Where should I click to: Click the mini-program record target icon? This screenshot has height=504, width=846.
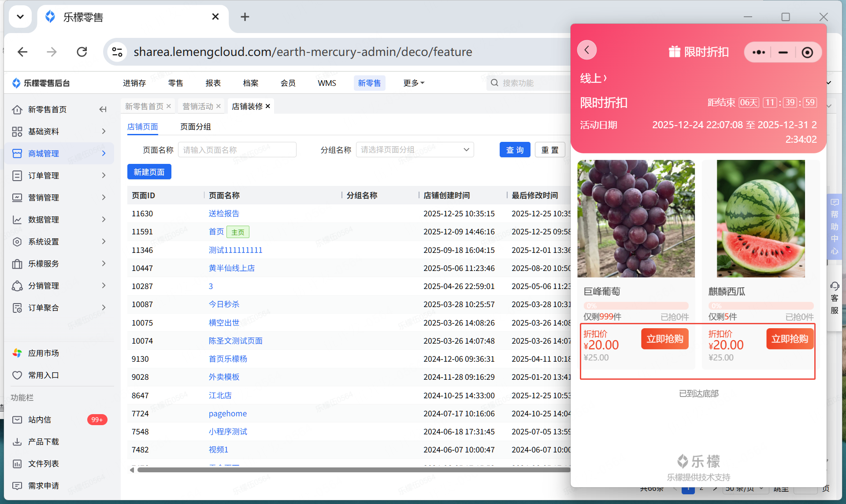click(x=807, y=52)
